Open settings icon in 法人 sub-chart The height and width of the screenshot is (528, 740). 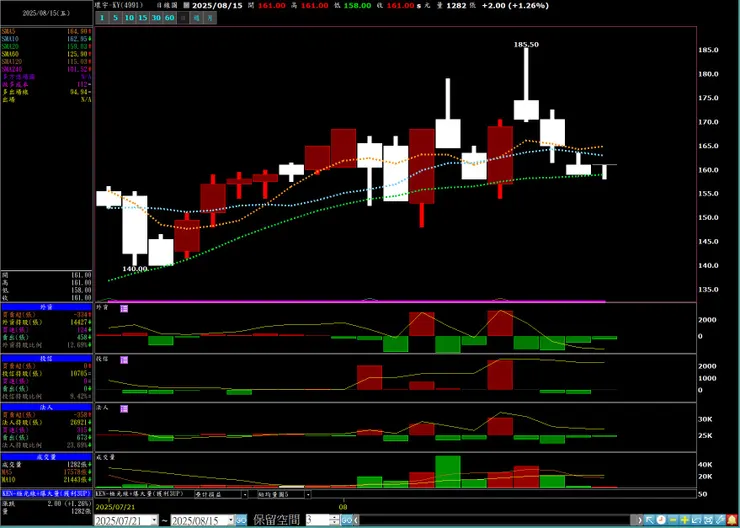pos(124,409)
